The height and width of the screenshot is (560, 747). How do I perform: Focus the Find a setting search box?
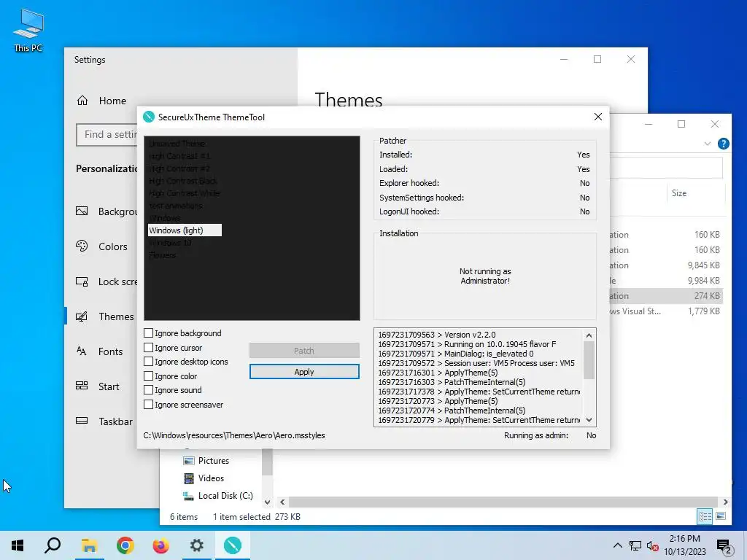107,135
